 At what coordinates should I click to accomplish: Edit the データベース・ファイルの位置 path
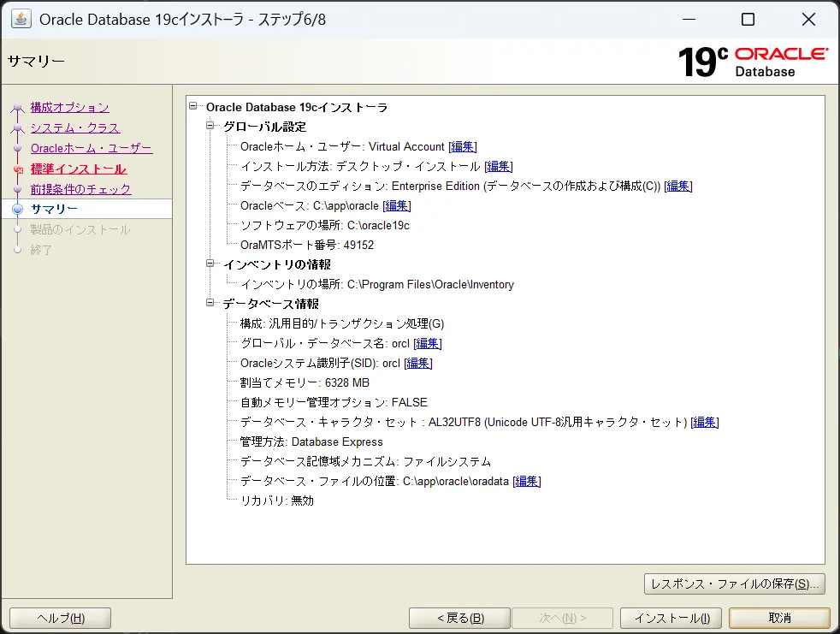(x=527, y=481)
